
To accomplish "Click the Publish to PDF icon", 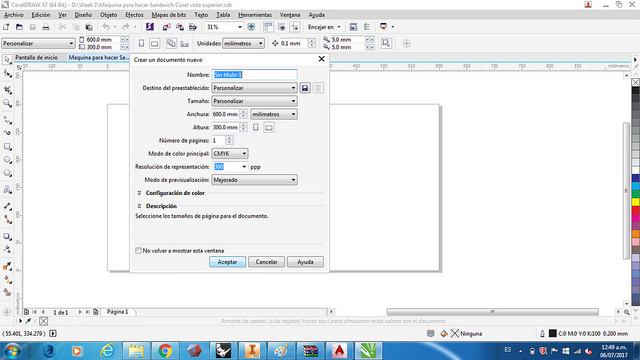I will pyautogui.click(x=193, y=27).
